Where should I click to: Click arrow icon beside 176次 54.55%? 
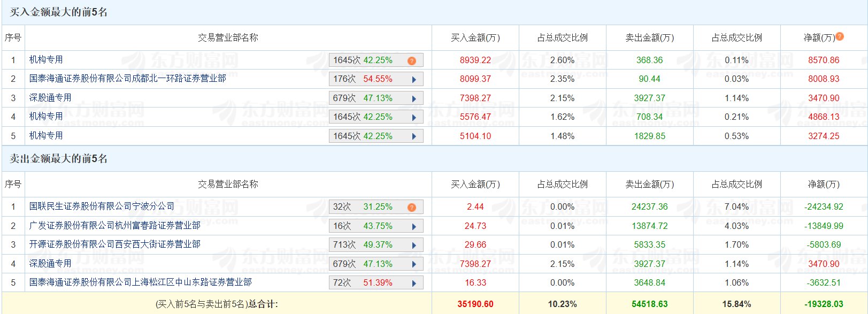tap(414, 80)
